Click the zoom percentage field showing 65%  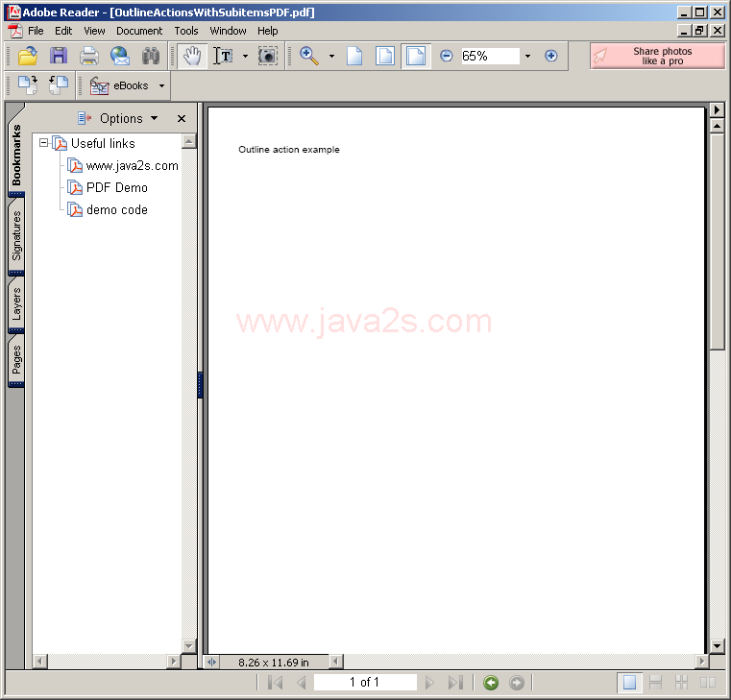coord(490,56)
